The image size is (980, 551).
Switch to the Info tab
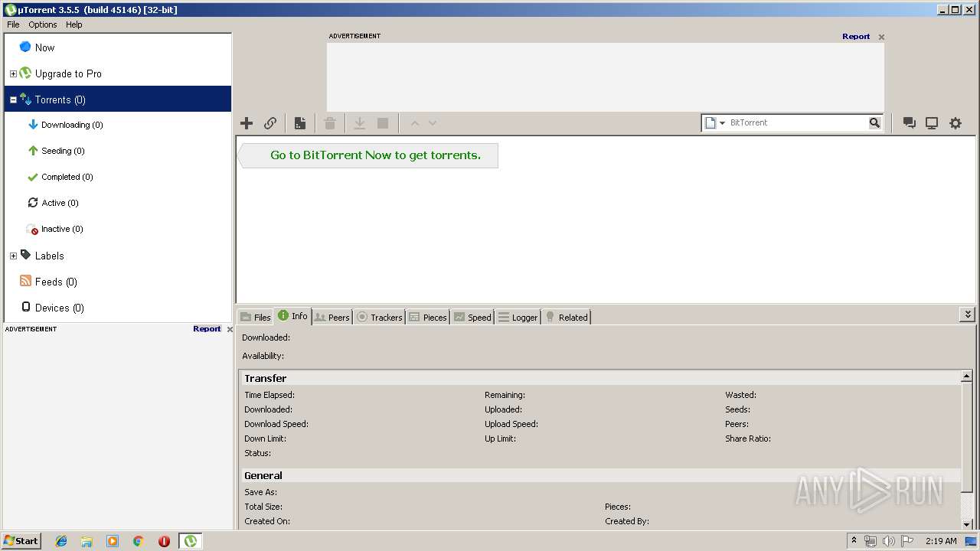click(292, 316)
